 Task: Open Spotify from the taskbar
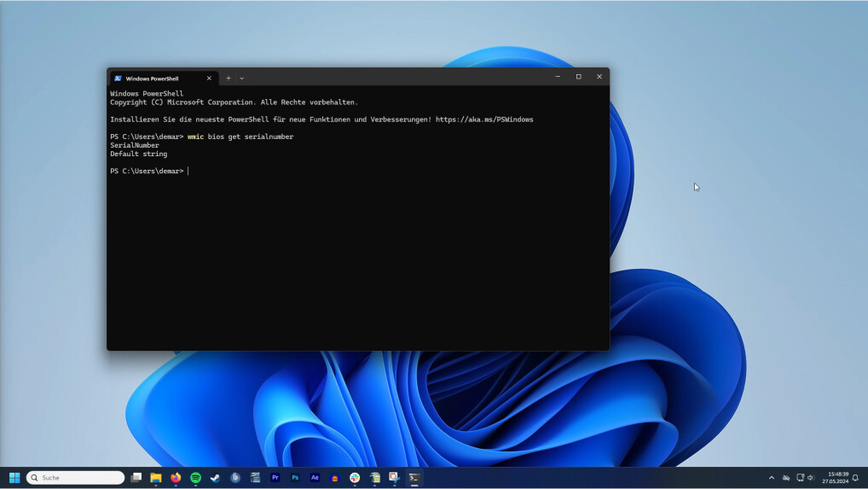coord(195,478)
